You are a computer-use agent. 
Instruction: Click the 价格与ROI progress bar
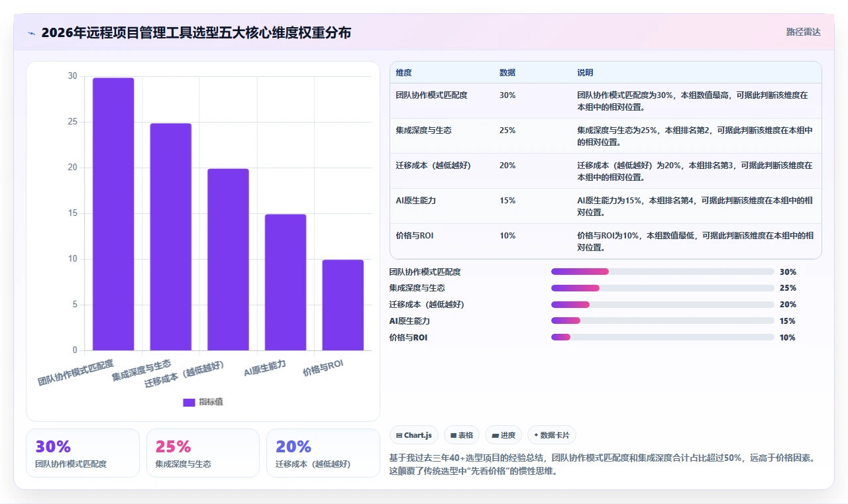click(x=662, y=337)
